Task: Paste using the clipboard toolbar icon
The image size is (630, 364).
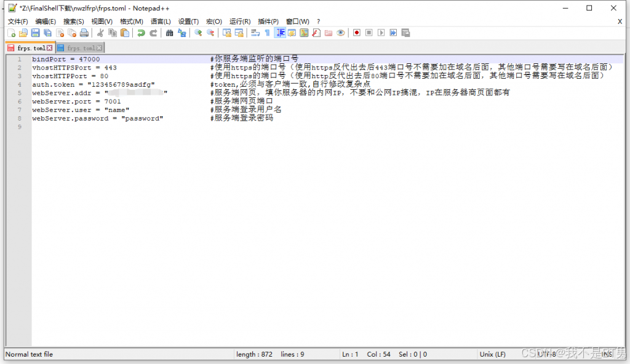Action: coord(125,33)
